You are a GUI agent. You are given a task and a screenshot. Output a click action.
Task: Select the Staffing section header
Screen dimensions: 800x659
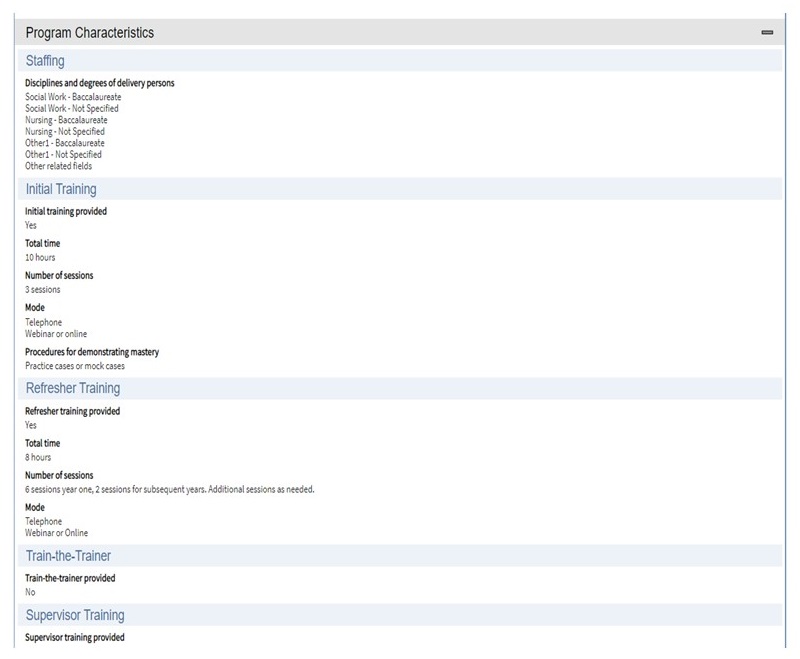click(x=45, y=62)
